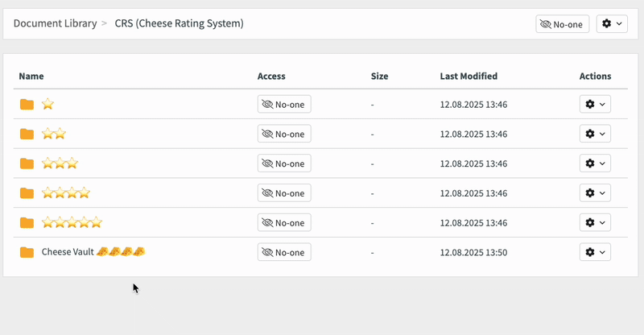Viewport: 644px width, 335px height.
Task: Open actions gear menu for Cheese Vault
Action: point(595,252)
